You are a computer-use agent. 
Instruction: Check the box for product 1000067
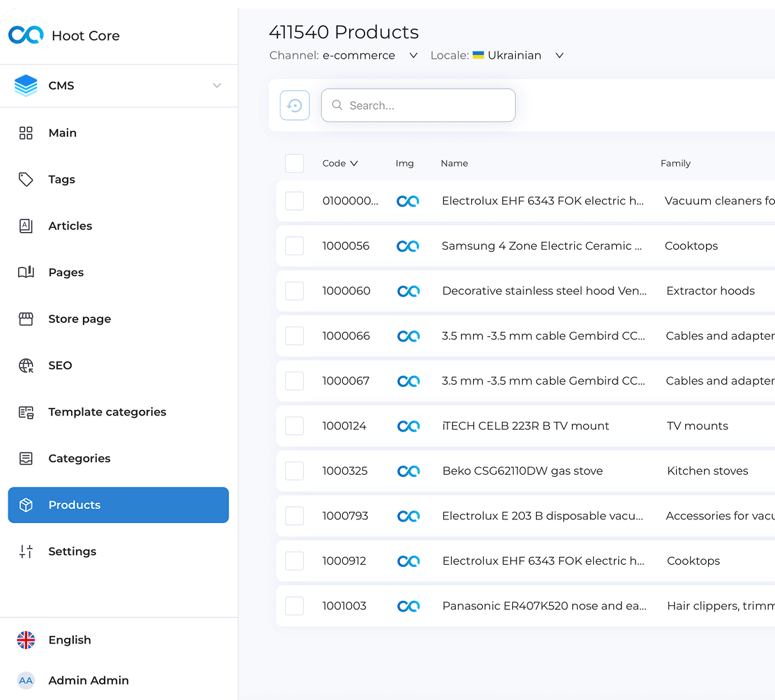(295, 381)
